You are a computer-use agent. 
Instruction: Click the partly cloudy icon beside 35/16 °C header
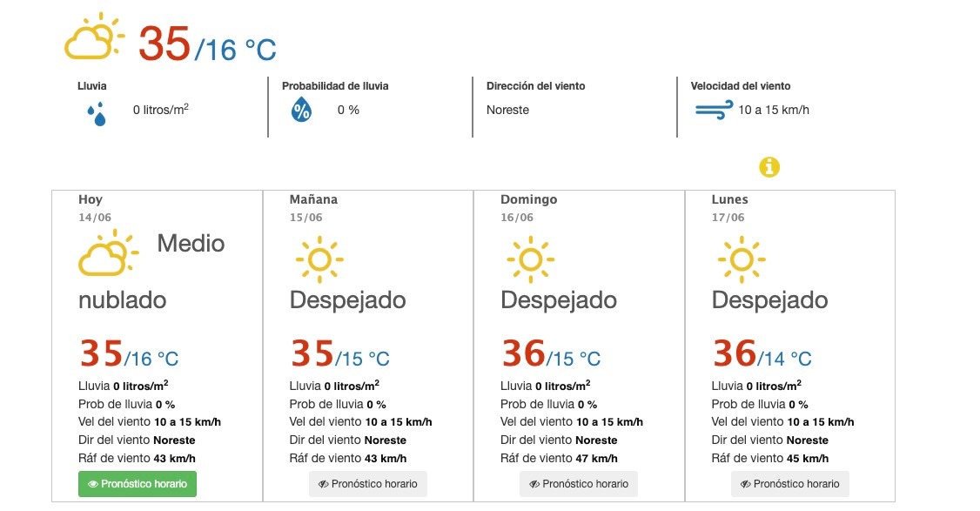[x=94, y=37]
